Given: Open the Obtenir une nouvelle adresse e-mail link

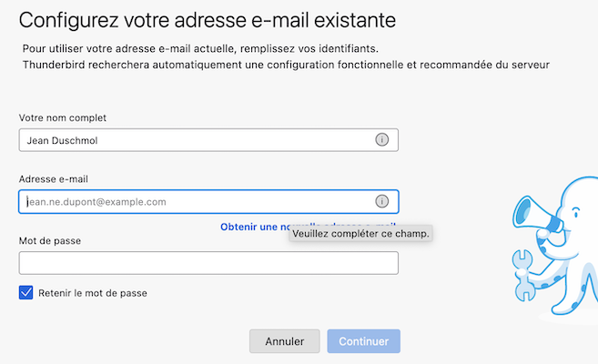Looking at the screenshot, I should (x=254, y=227).
